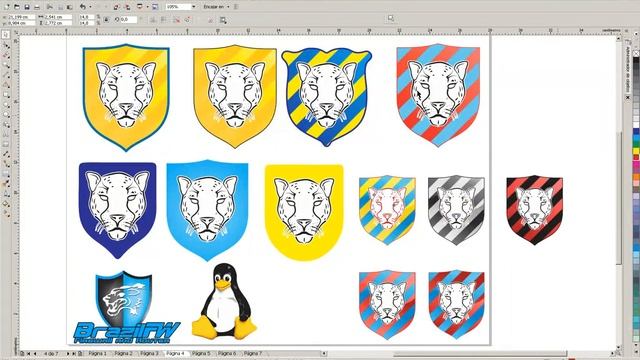Open the Administrador de objetos docker tab
The height and width of the screenshot is (360, 640).
coord(628,69)
